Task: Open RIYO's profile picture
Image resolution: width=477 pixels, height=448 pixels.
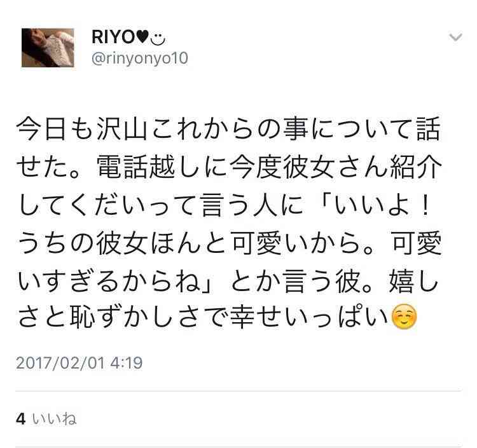Action: tap(48, 48)
